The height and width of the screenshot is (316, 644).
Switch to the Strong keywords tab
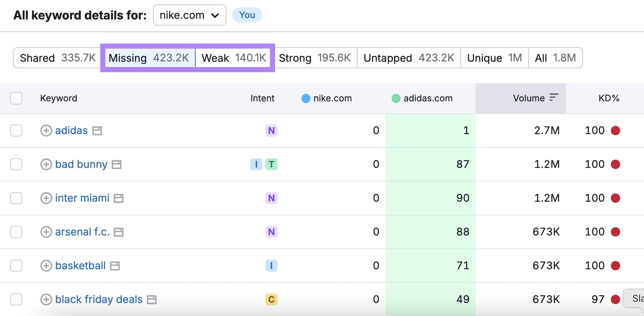click(x=314, y=58)
